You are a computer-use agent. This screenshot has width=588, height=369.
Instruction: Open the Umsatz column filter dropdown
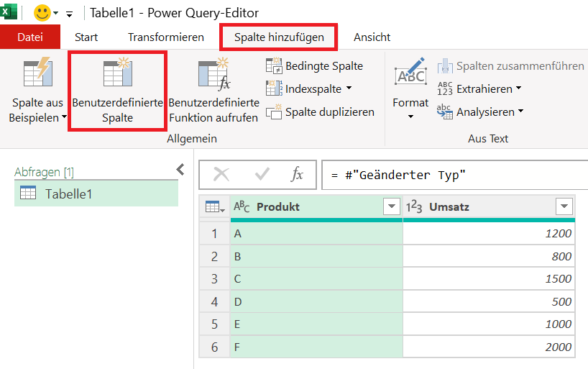[x=564, y=206]
